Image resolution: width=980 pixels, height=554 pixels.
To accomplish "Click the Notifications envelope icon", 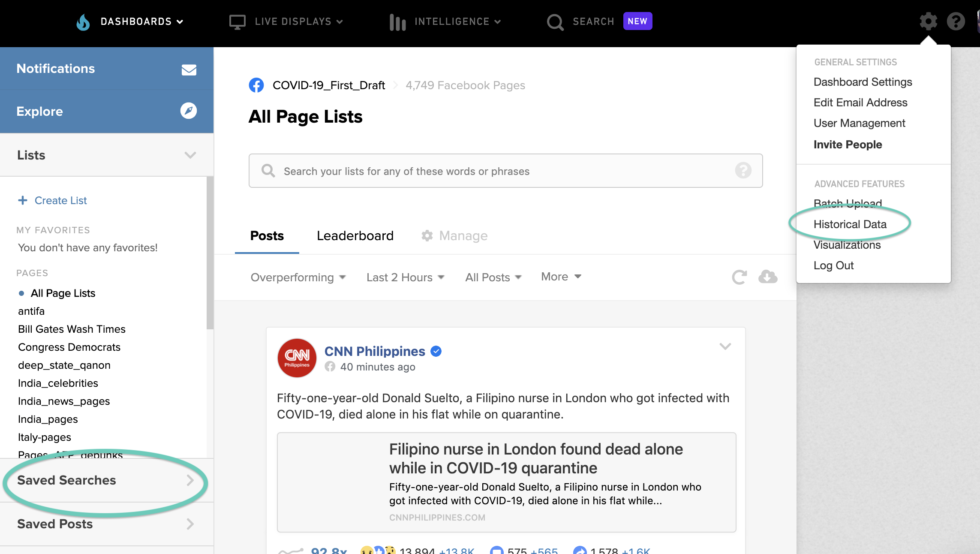I will [189, 69].
